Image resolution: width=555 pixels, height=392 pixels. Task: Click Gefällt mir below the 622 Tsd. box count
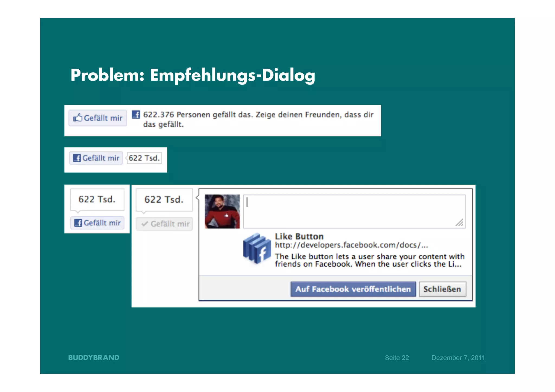[x=97, y=223]
